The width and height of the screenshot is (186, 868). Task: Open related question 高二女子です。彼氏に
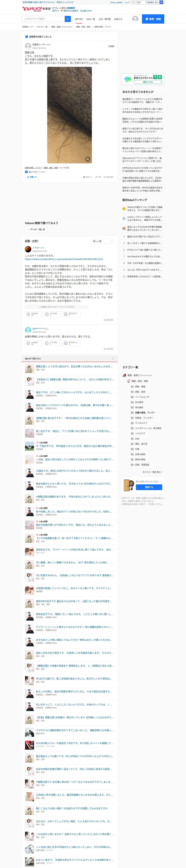pos(75,431)
